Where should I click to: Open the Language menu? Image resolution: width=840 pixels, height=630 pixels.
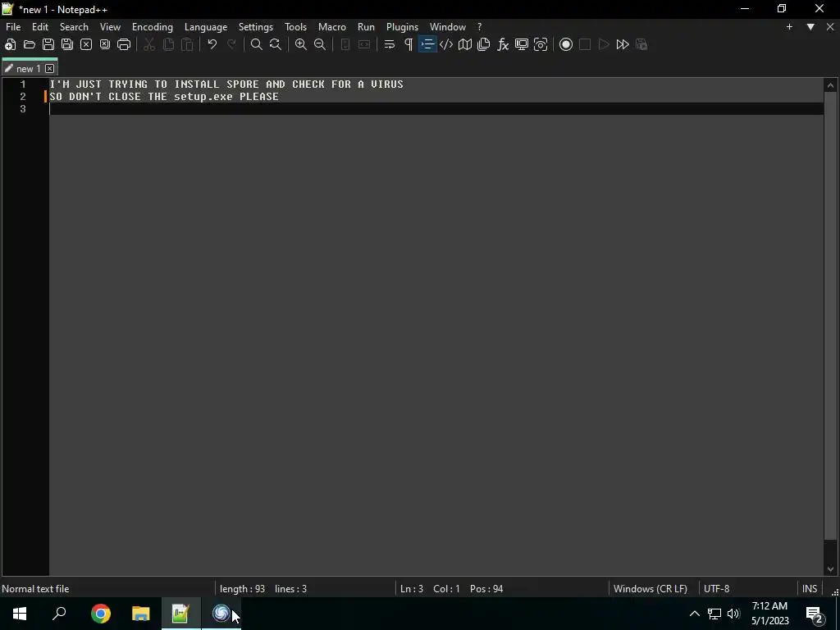pos(206,27)
